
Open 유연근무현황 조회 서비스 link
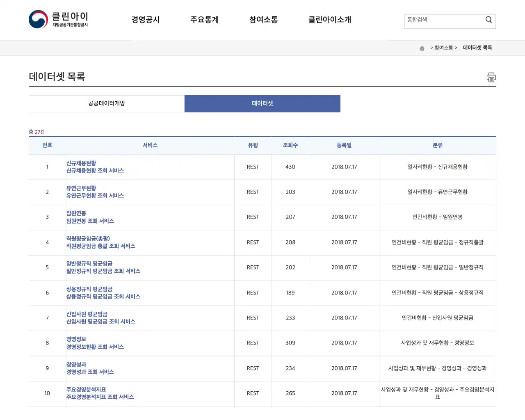95,196
